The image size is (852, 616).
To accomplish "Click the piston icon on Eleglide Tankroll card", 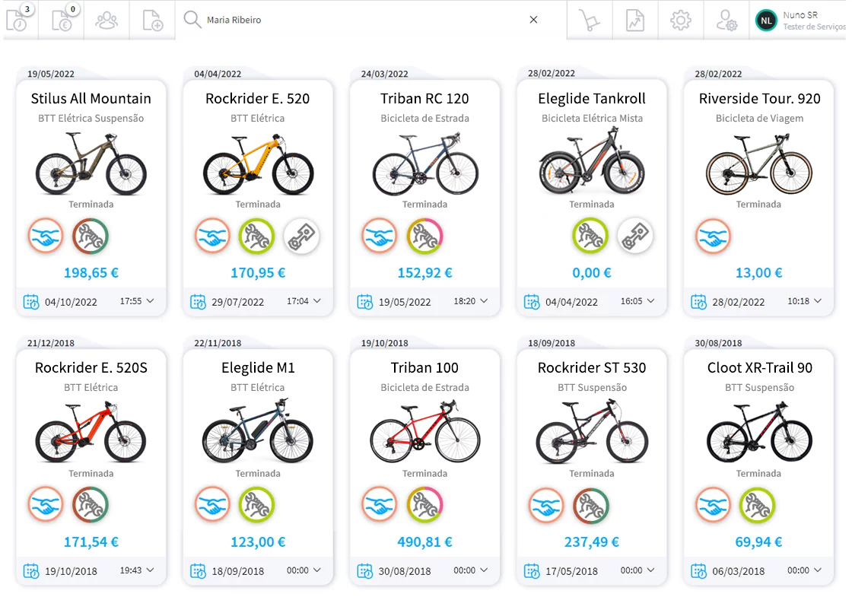I will 634,237.
